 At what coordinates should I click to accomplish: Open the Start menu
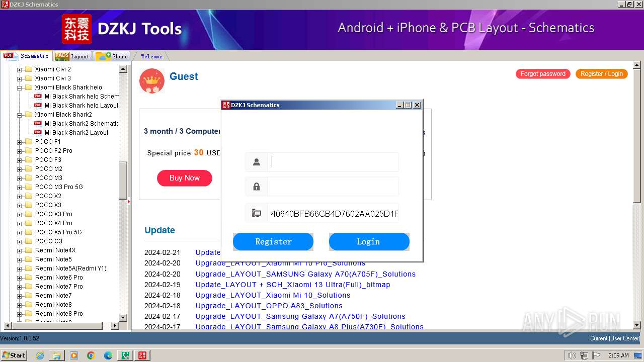(14, 355)
